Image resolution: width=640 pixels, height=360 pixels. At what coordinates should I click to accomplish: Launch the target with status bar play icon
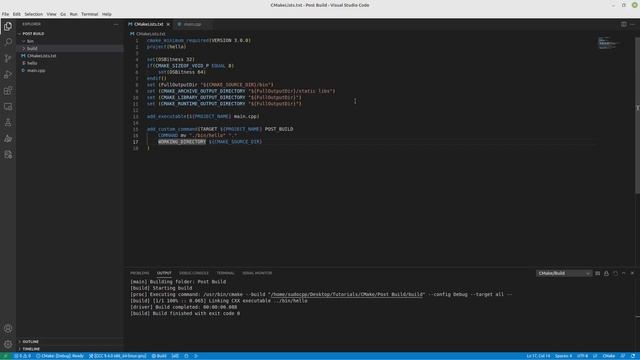[x=196, y=356]
